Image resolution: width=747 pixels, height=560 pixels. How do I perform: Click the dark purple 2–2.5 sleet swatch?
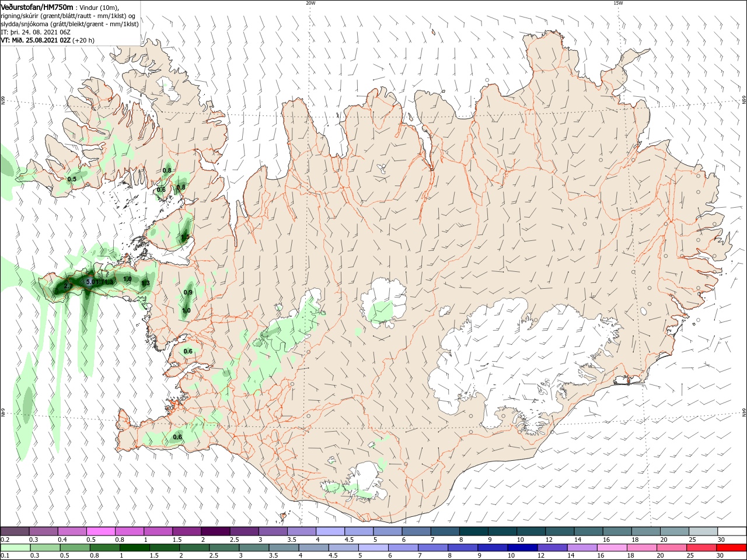[215, 531]
